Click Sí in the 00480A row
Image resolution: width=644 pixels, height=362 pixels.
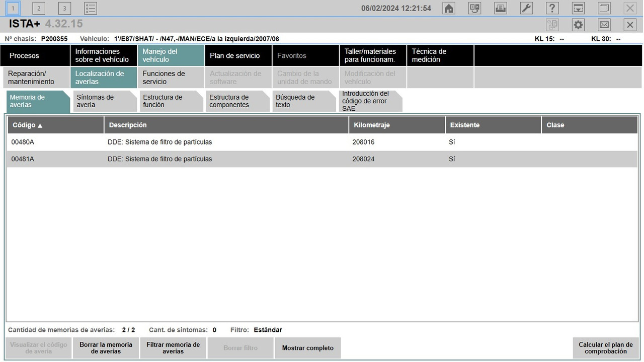tap(452, 142)
